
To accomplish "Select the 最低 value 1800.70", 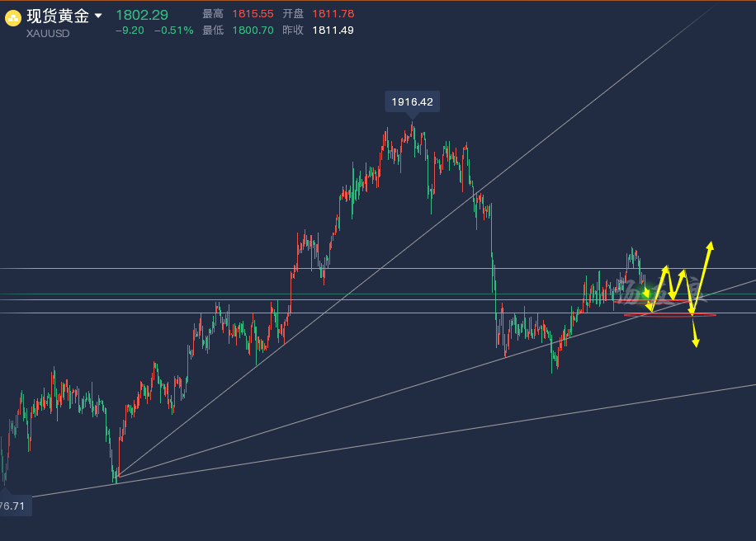I will click(252, 30).
